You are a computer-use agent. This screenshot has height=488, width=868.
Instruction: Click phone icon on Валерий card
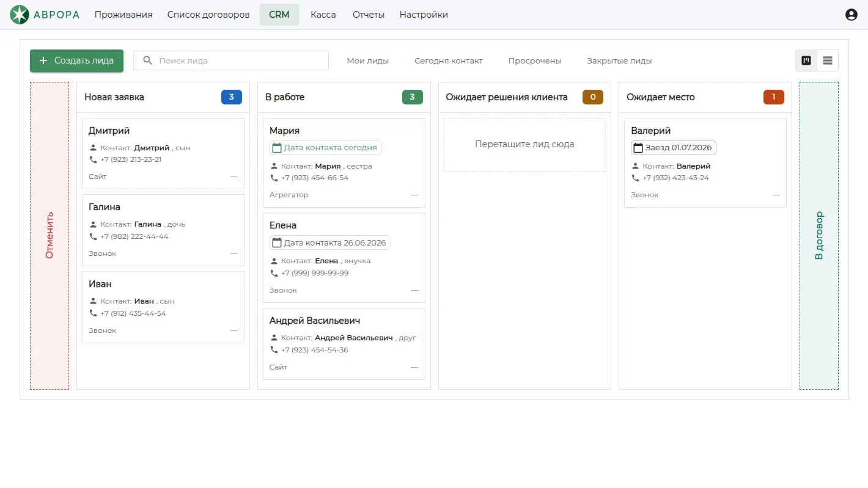coord(636,178)
